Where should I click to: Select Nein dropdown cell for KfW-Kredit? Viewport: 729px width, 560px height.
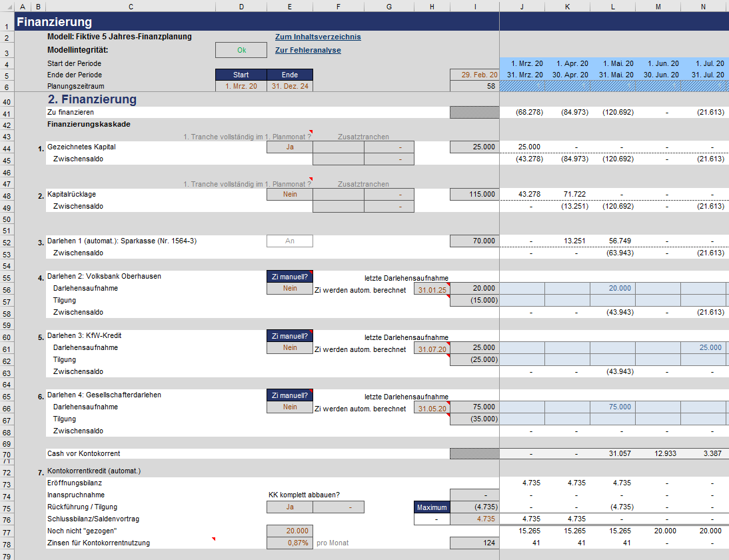click(x=290, y=348)
